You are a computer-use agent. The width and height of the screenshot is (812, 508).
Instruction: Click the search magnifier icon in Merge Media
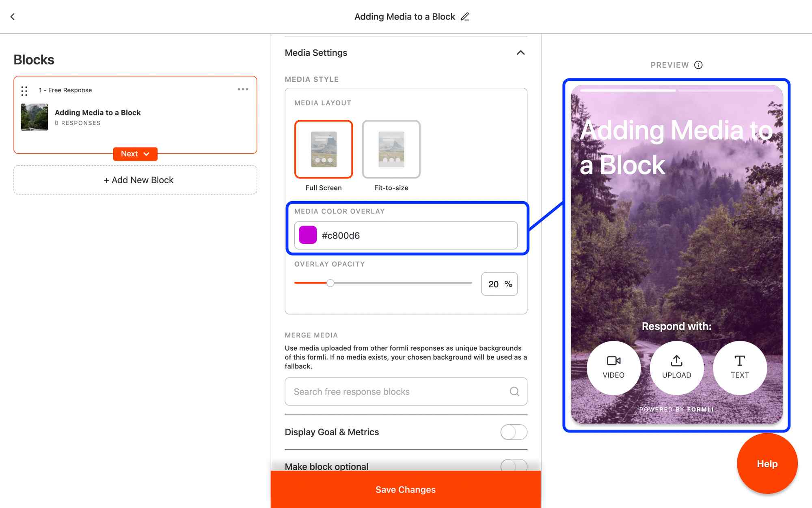pyautogui.click(x=514, y=391)
